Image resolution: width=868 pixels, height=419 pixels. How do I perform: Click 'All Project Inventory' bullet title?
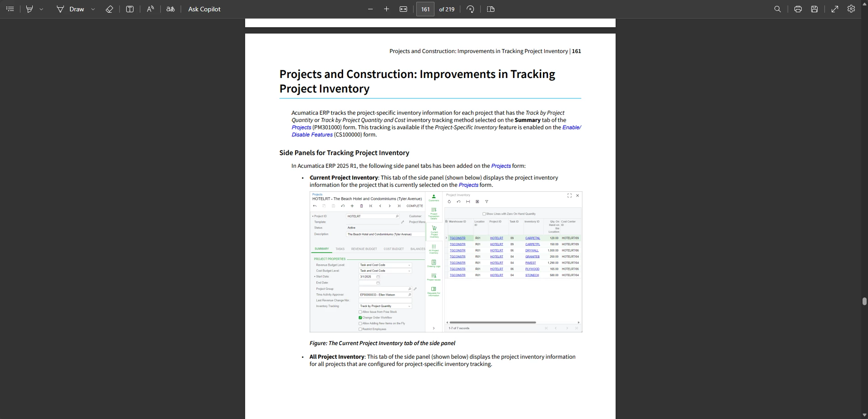337,357
